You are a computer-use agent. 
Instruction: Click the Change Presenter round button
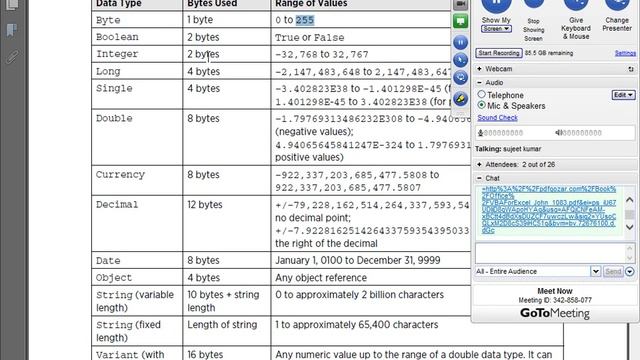(x=617, y=5)
